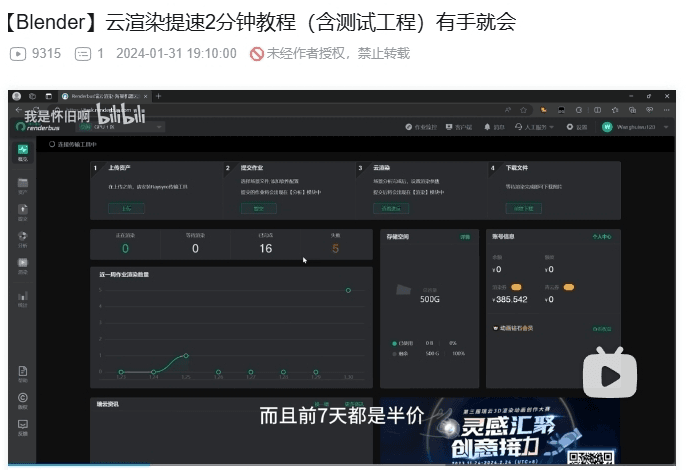Image resolution: width=687 pixels, height=470 pixels.
Task: Click the 提交 button in step 2 card
Action: point(259,208)
